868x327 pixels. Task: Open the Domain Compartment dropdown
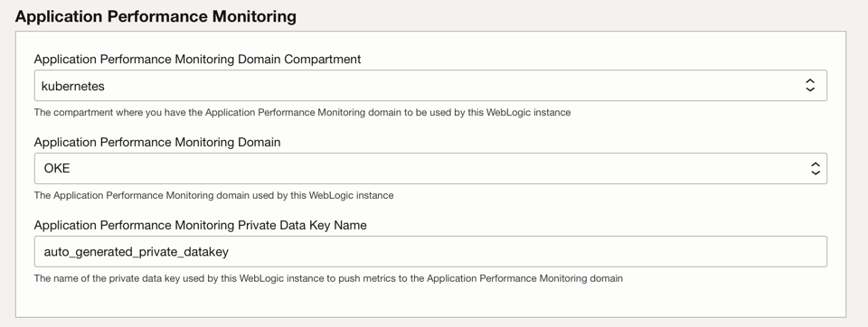point(430,85)
